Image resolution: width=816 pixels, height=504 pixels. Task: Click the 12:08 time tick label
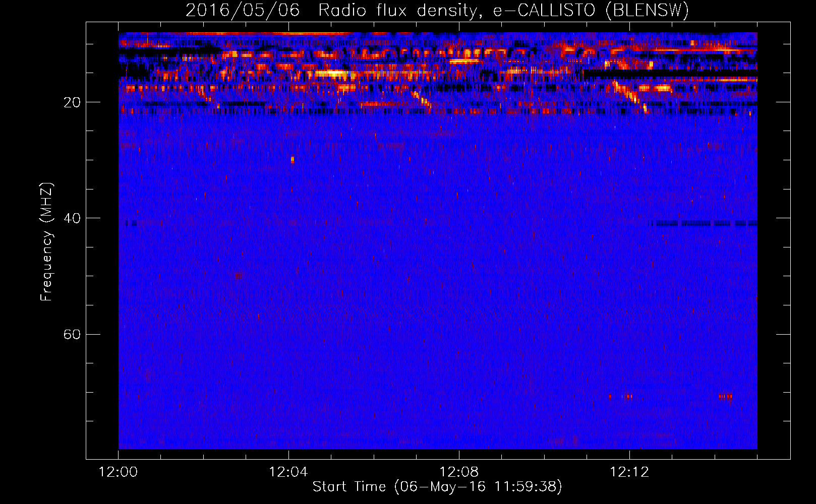[459, 472]
